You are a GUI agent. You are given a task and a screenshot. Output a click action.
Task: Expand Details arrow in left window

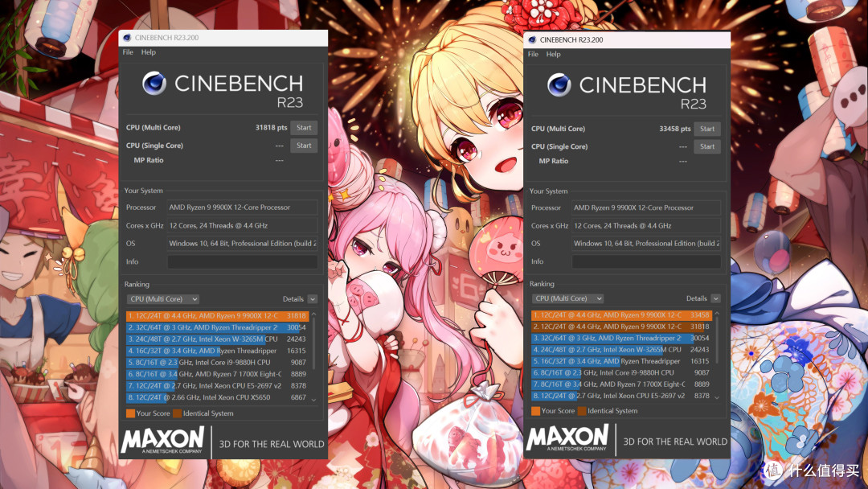pyautogui.click(x=313, y=299)
